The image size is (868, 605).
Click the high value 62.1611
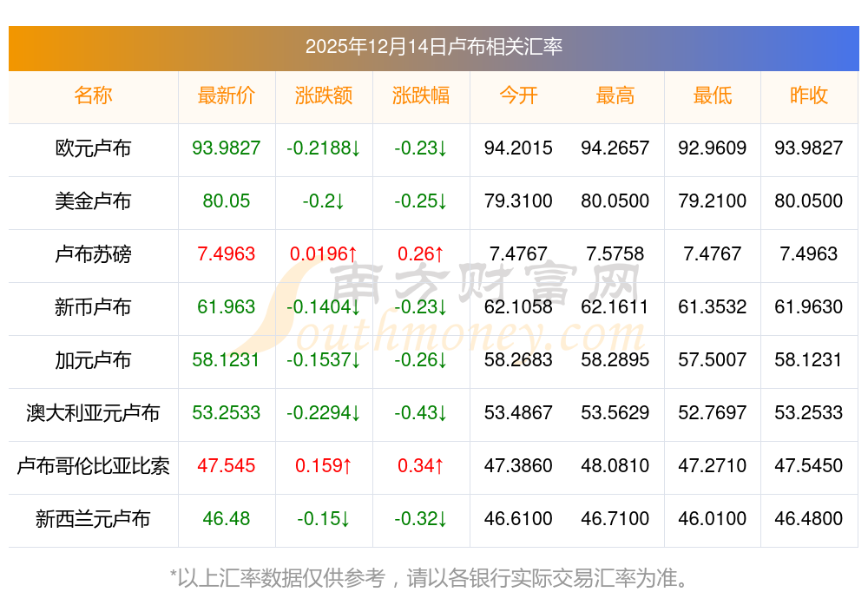click(615, 306)
